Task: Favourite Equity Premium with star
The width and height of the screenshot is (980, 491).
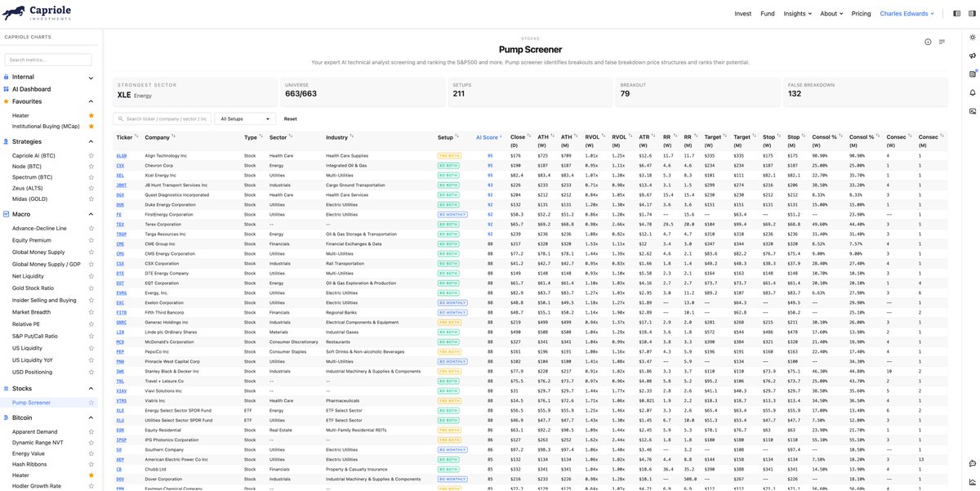Action: click(91, 240)
